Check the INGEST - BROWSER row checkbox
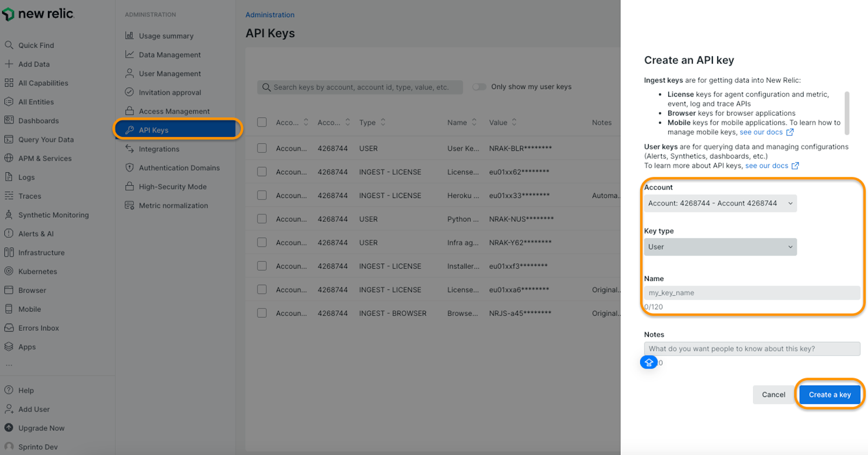The width and height of the screenshot is (868, 455). [x=262, y=313]
